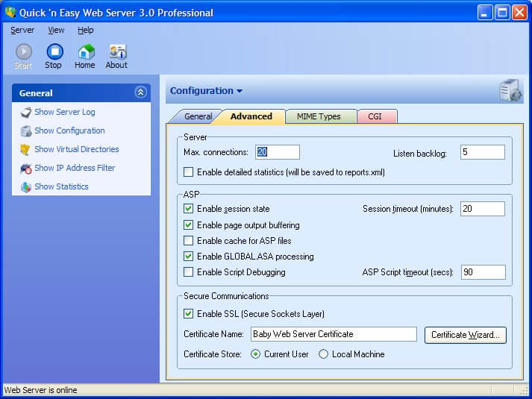The height and width of the screenshot is (399, 532).
Task: Click the Show IP Address Filter icon
Action: click(x=26, y=169)
